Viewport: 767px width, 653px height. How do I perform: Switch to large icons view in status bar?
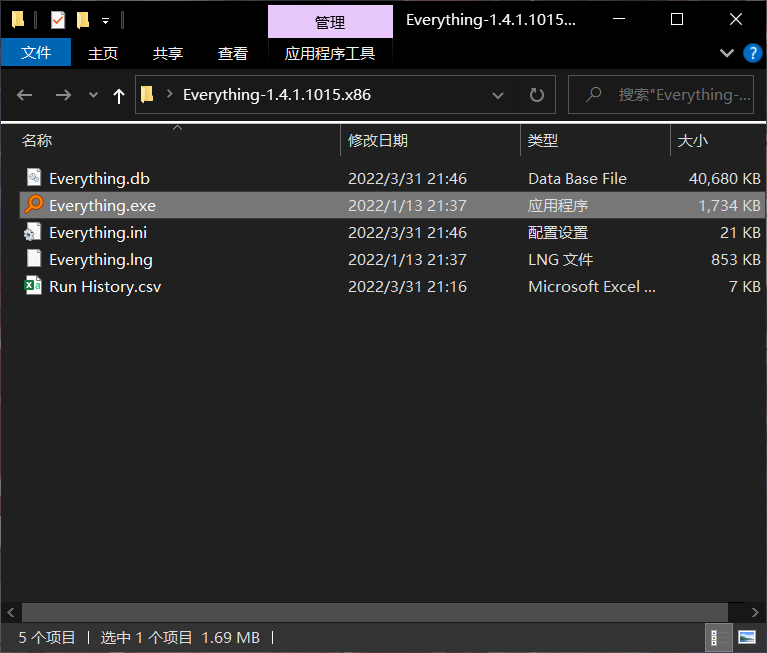click(x=747, y=637)
